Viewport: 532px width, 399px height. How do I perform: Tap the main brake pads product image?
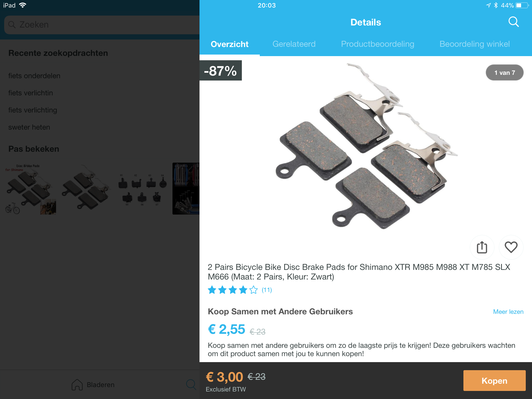pyautogui.click(x=366, y=146)
